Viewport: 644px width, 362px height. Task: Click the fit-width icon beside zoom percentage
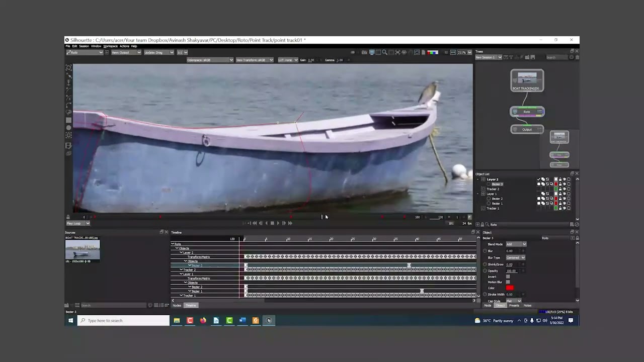[x=453, y=52]
